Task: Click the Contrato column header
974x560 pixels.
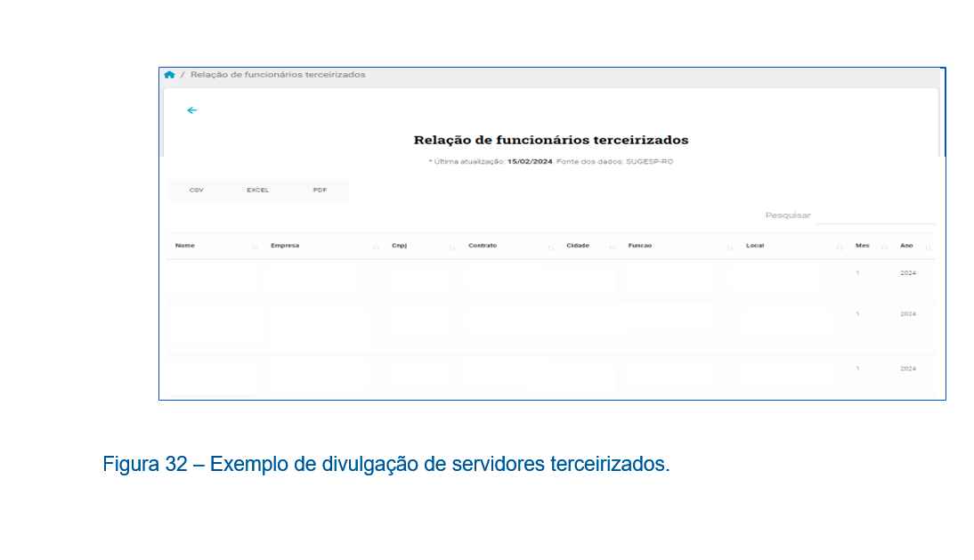Action: tap(483, 245)
